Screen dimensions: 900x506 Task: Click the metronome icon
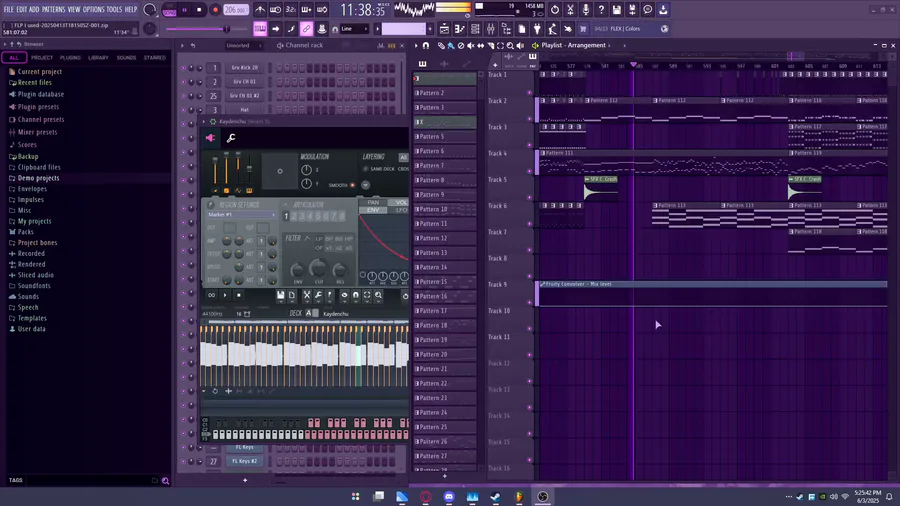point(260,10)
